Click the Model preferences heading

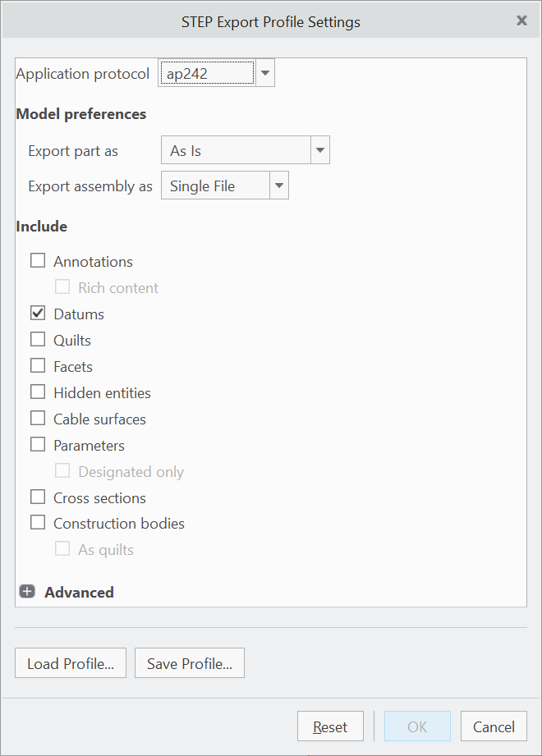[x=81, y=114]
